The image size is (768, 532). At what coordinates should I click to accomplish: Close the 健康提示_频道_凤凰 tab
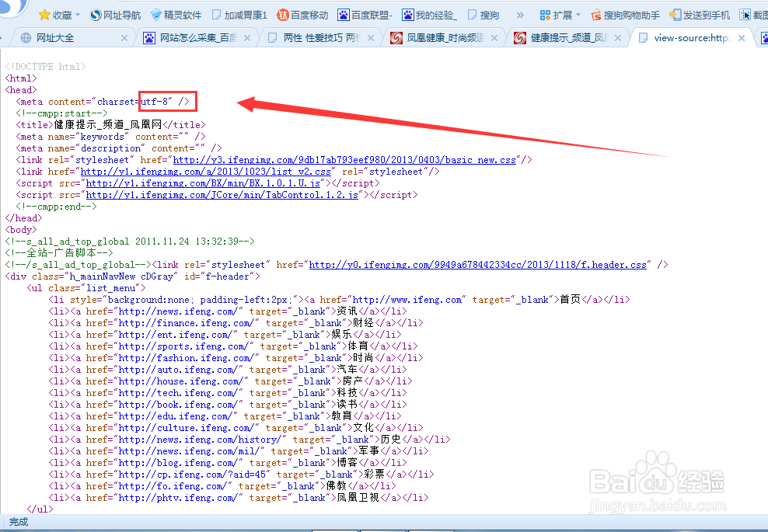618,38
